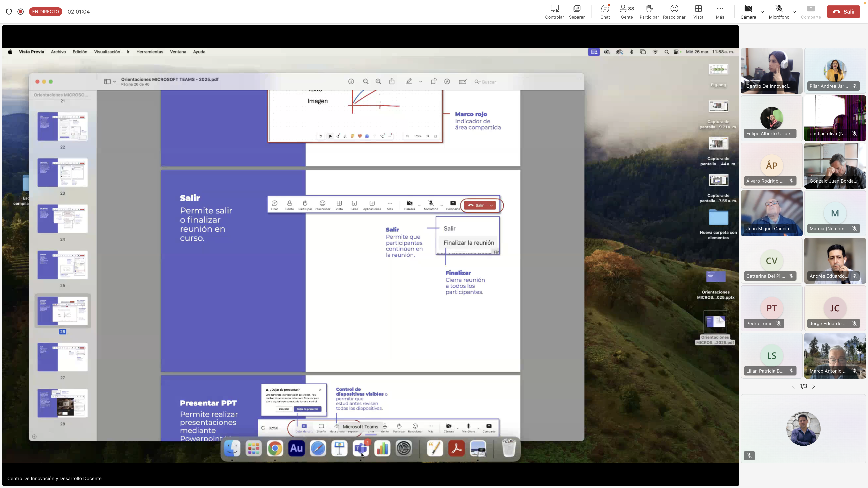Open Finder from the Dock
The height and width of the screenshot is (488, 868).
tap(232, 448)
